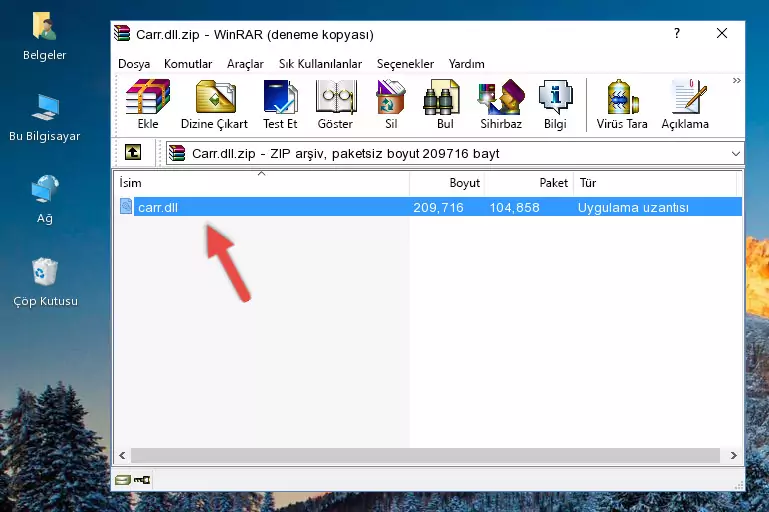Open the Seçenekler menu
The image size is (769, 512).
405,64
